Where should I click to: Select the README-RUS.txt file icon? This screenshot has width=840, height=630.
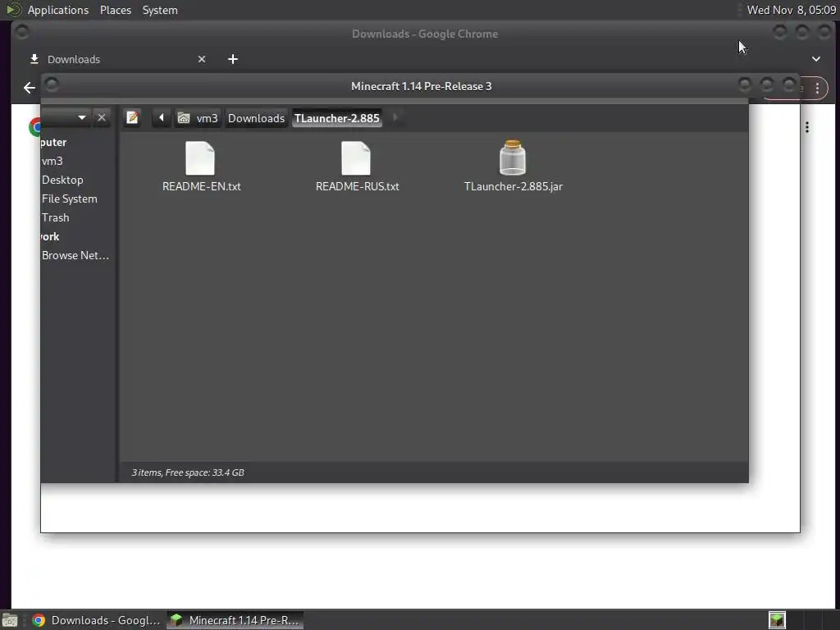pos(356,158)
